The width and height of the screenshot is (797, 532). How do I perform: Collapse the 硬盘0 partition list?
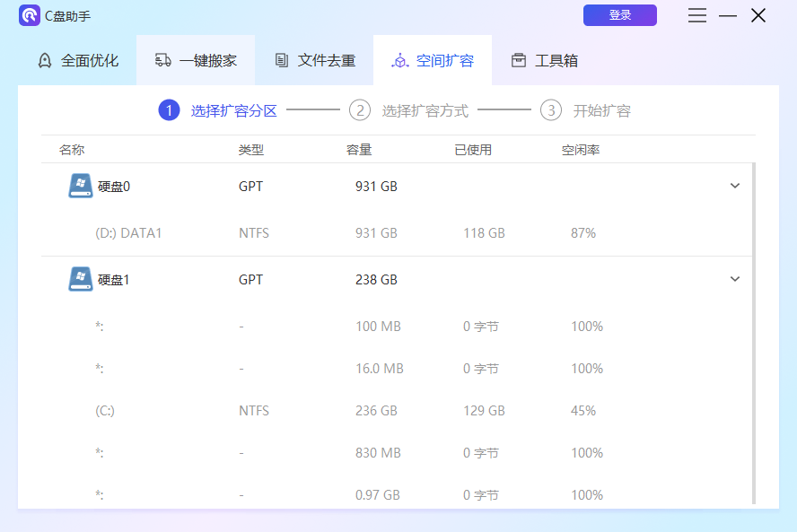[x=735, y=186]
